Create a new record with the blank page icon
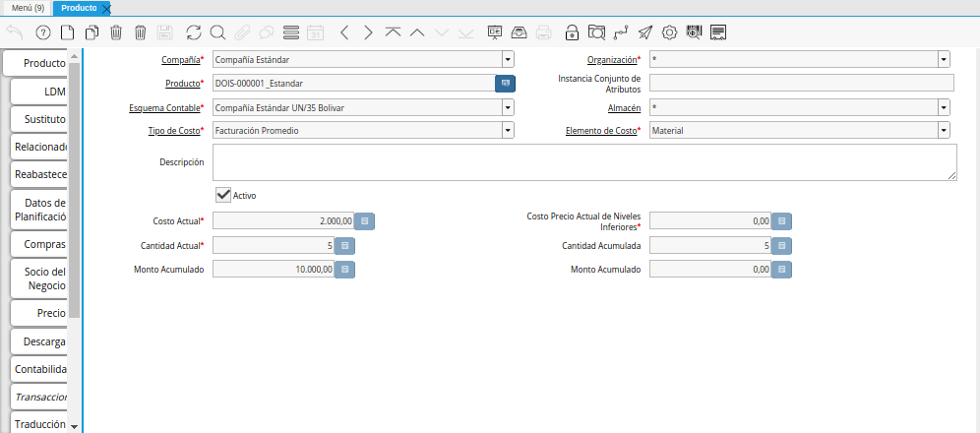Screen dimensions: 980x433 pos(68,32)
